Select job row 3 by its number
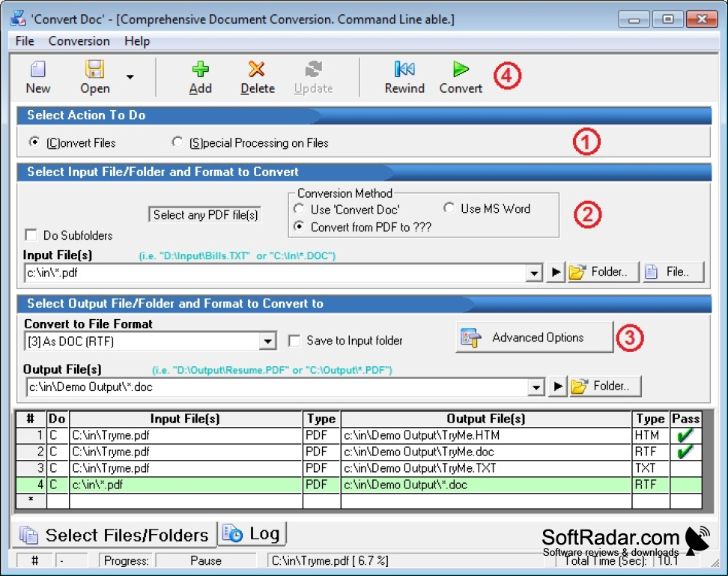 [31, 468]
